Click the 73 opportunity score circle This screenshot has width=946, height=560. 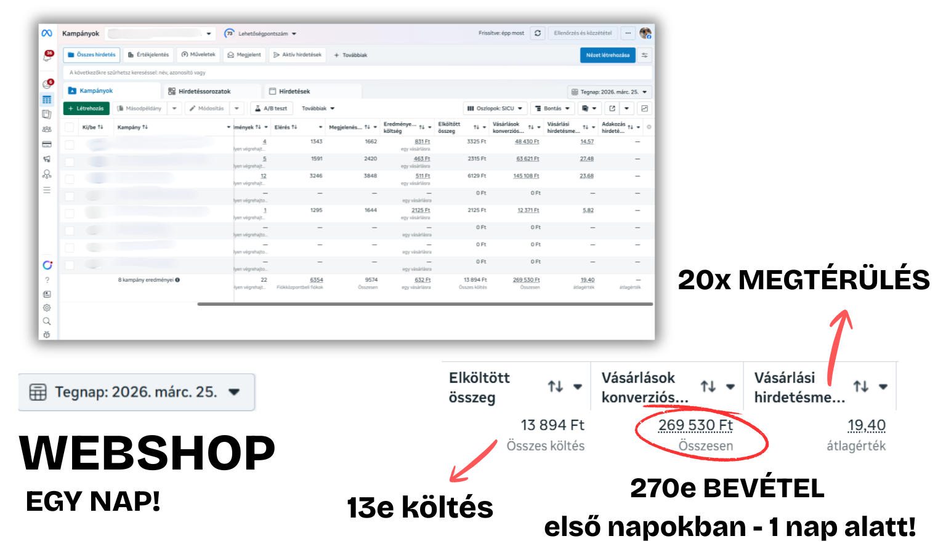[x=230, y=33]
